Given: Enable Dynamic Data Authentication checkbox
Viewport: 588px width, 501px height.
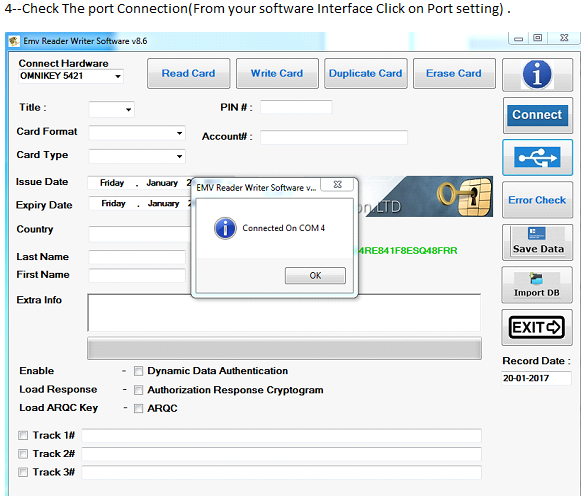Looking at the screenshot, I should pos(138,371).
